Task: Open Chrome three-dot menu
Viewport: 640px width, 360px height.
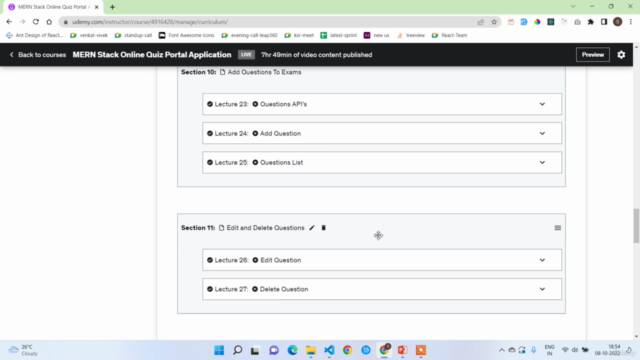Action: pyautogui.click(x=631, y=22)
